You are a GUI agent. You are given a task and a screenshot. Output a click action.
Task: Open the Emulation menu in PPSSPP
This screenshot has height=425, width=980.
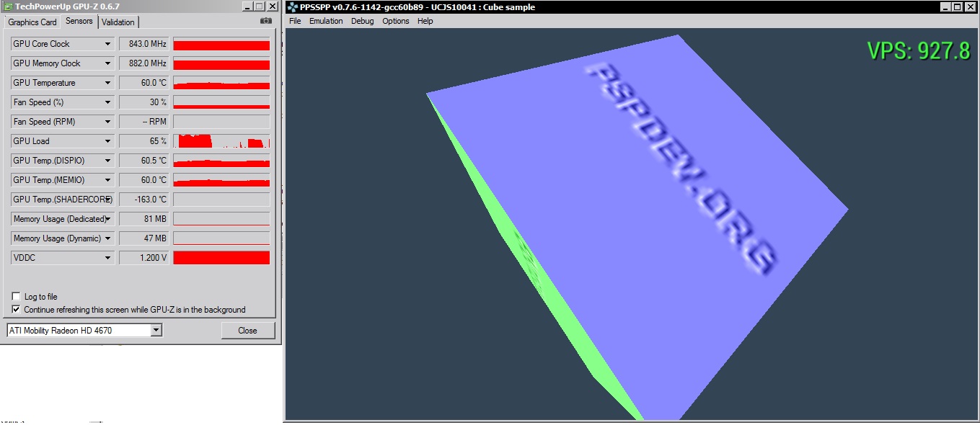326,21
